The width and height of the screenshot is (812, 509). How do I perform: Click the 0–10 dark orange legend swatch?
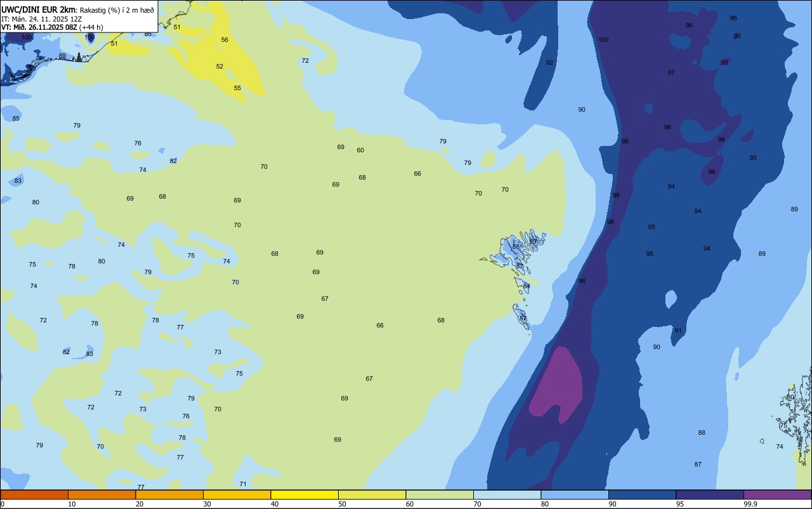34,494
